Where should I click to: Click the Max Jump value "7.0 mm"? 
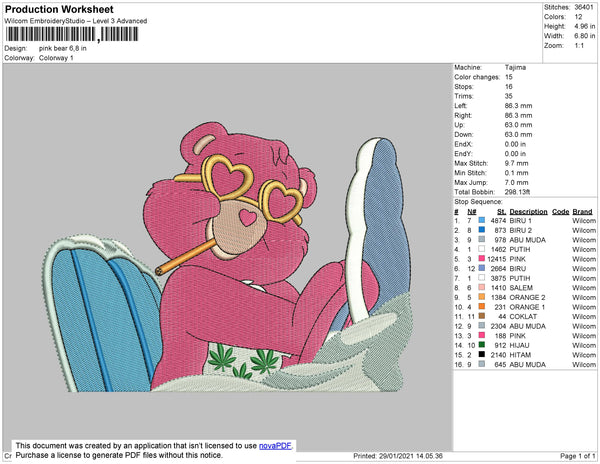[x=516, y=182]
